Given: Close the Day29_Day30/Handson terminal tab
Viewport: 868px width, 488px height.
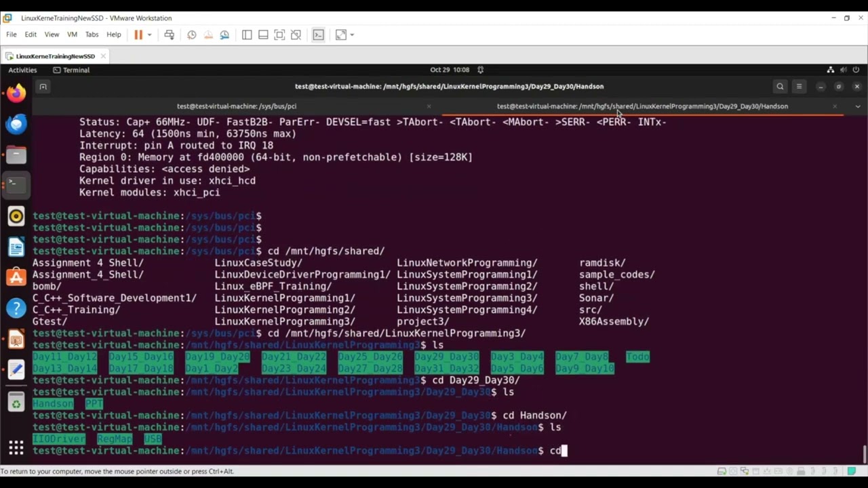Looking at the screenshot, I should coord(835,106).
